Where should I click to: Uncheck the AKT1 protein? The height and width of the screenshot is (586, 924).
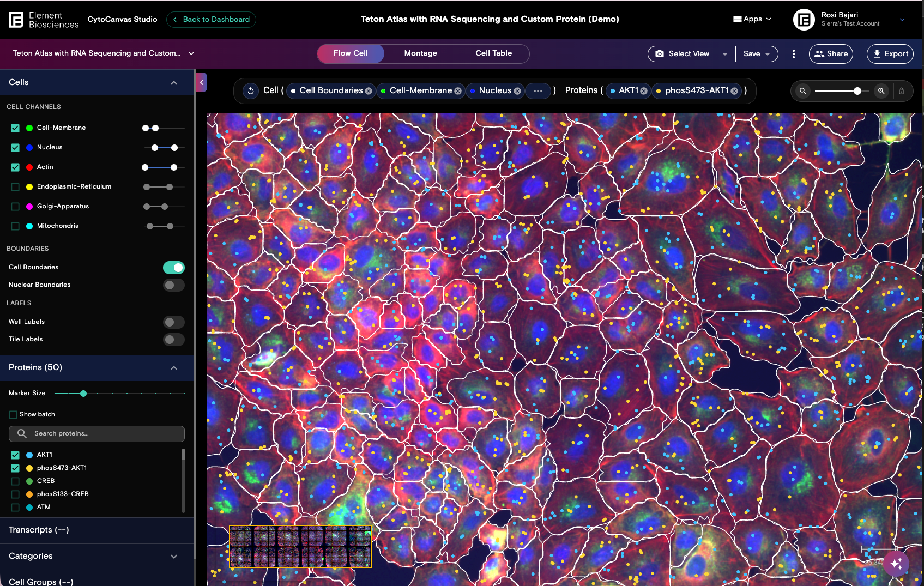coord(15,455)
